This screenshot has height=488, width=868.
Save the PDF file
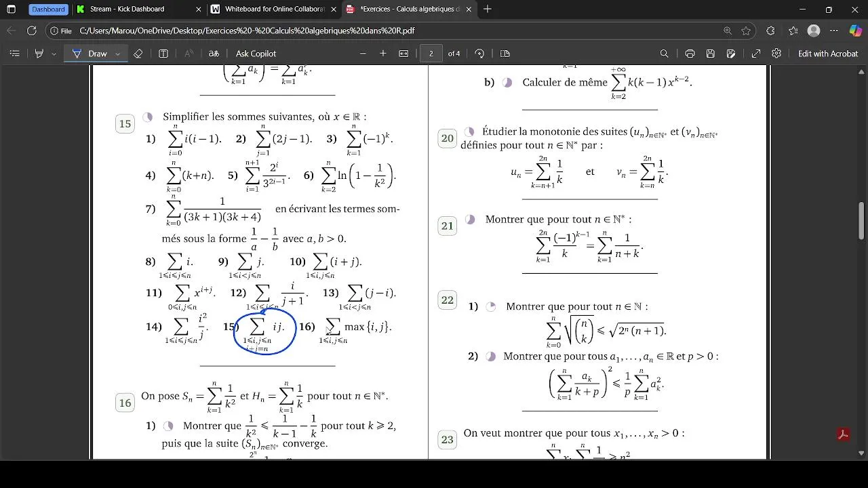pos(710,54)
